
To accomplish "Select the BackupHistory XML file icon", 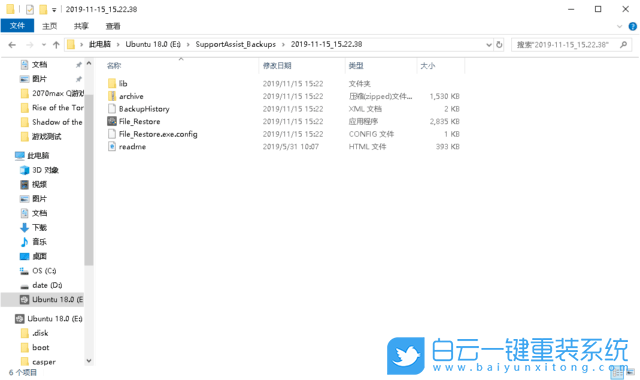I will click(112, 109).
